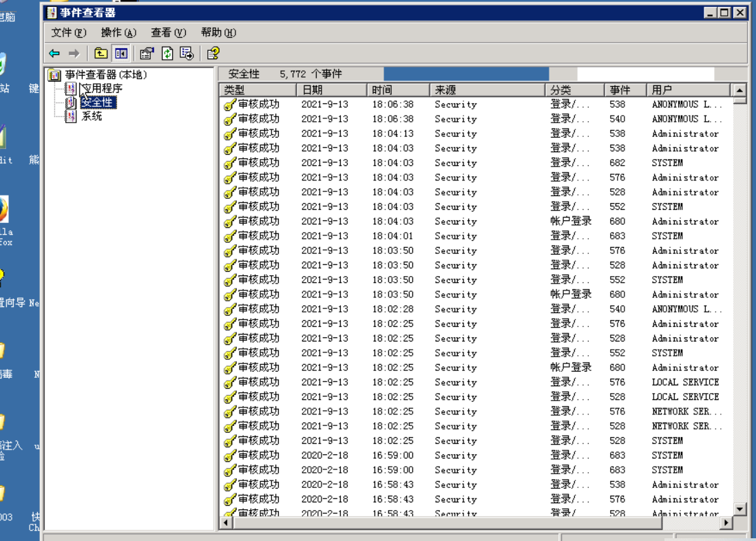Open the 帮助(H) menu

[x=218, y=32]
